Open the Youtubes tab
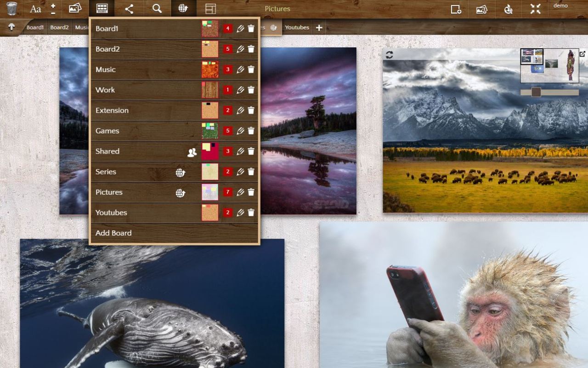 coord(296,27)
